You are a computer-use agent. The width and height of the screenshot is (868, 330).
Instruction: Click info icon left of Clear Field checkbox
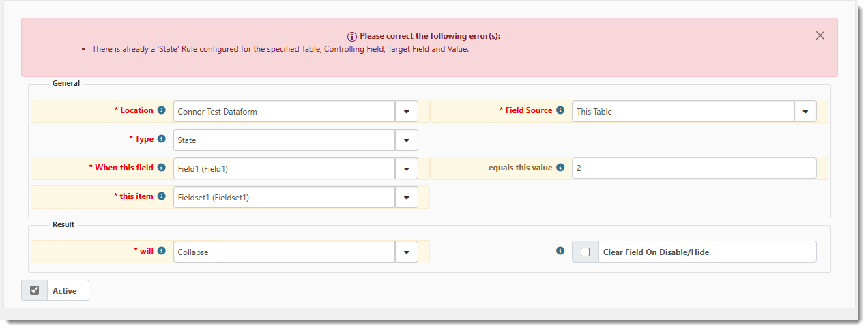(x=560, y=251)
